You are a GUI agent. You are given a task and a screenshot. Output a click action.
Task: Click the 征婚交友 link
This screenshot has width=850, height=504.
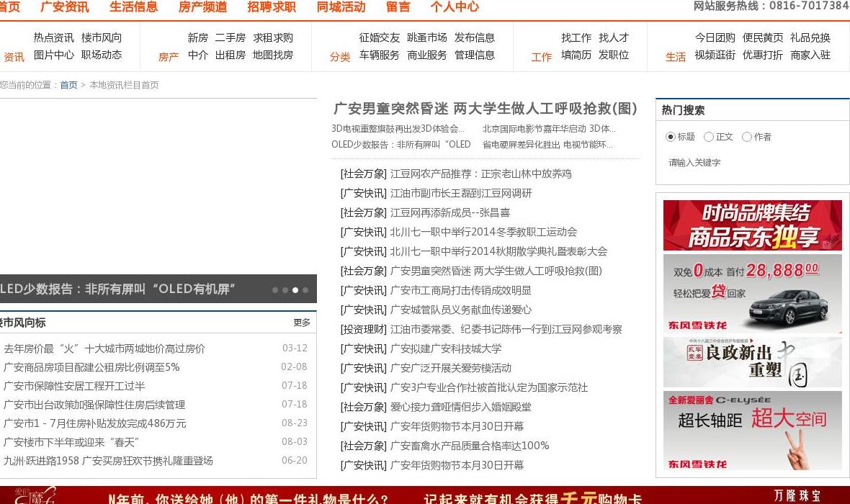coord(380,38)
